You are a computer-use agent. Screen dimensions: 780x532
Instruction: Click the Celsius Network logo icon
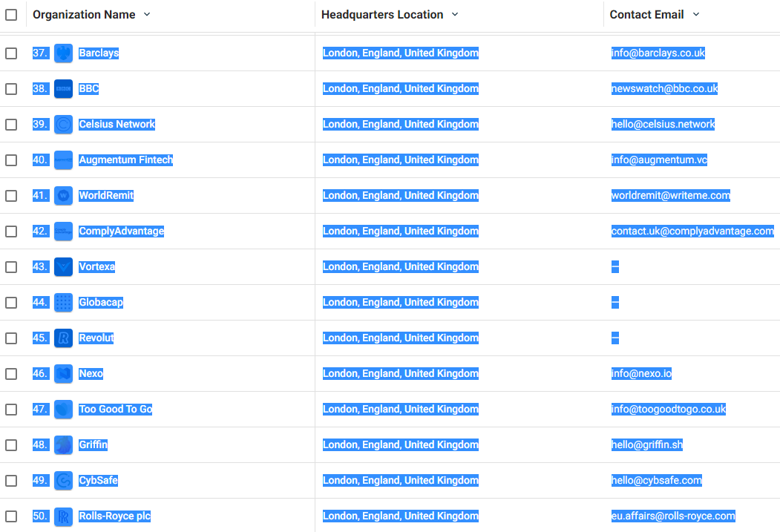(63, 125)
